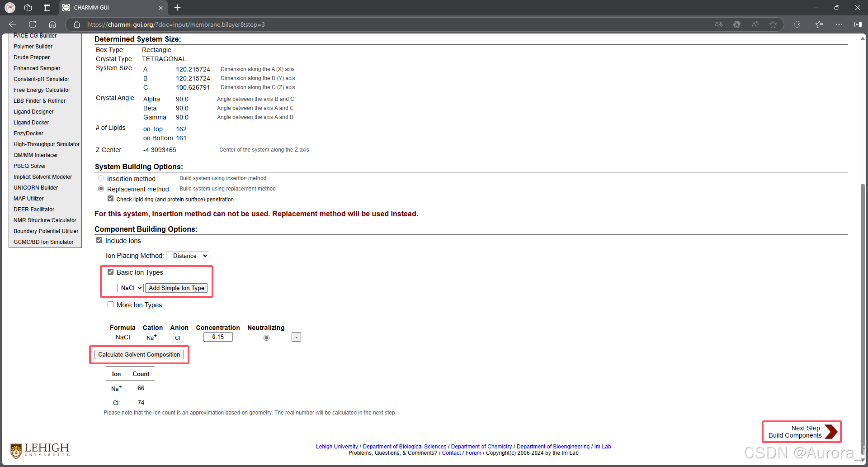
Task: Open PBEQ Solver in sidebar
Action: click(30, 166)
